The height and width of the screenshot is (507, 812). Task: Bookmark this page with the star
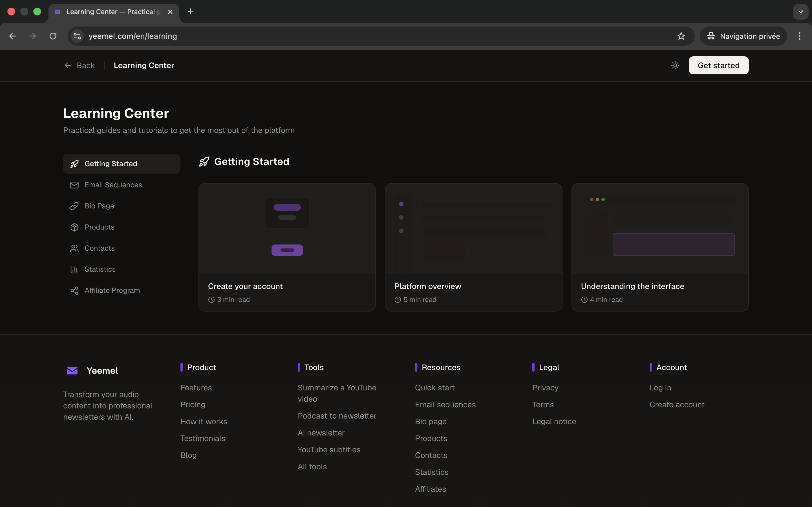pos(681,36)
